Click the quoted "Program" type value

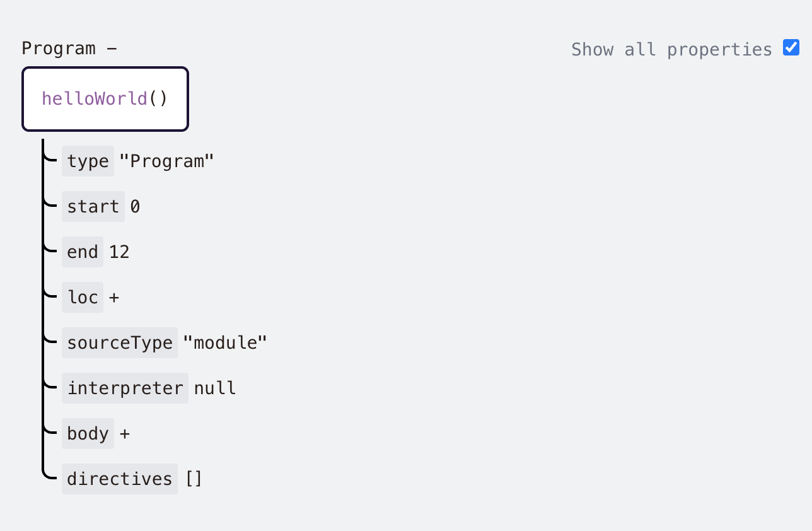pos(167,161)
